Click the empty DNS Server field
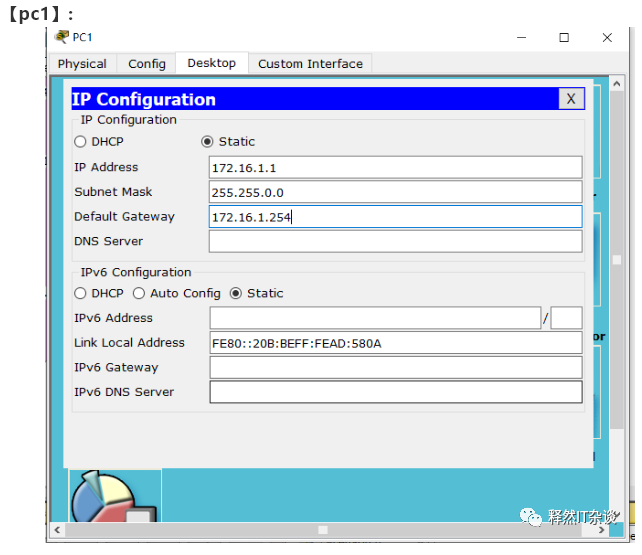Image resolution: width=642 pixels, height=555 pixels. (396, 241)
